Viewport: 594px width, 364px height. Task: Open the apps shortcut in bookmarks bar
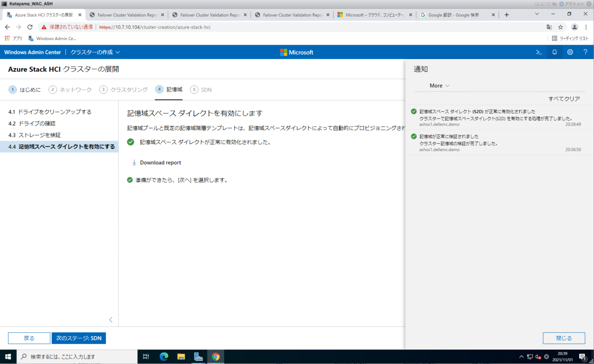click(13, 38)
